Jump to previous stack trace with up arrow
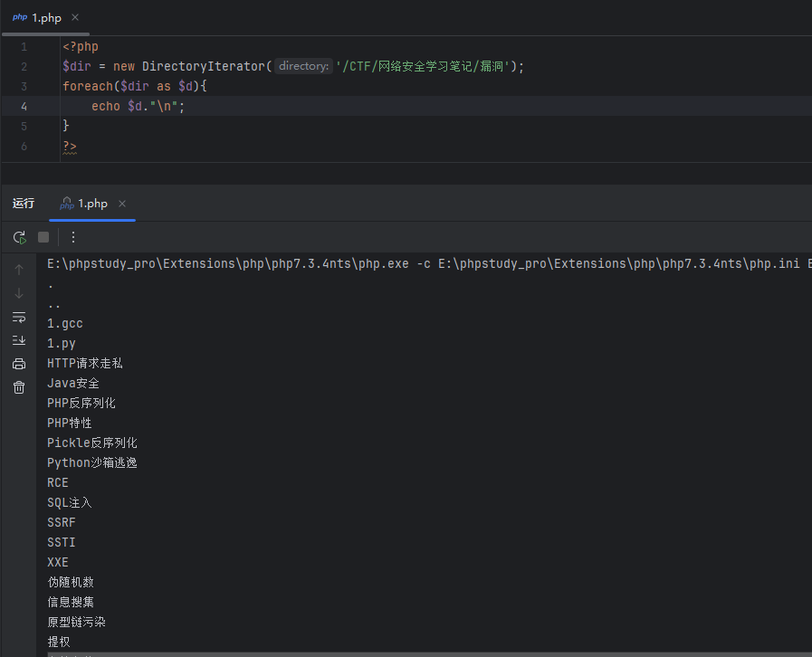This screenshot has width=812, height=657. [19, 270]
